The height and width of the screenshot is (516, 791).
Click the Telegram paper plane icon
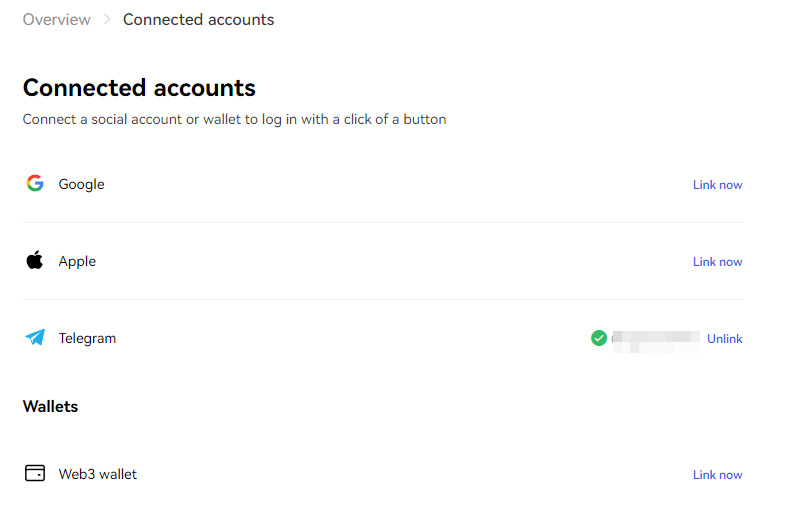click(x=35, y=337)
